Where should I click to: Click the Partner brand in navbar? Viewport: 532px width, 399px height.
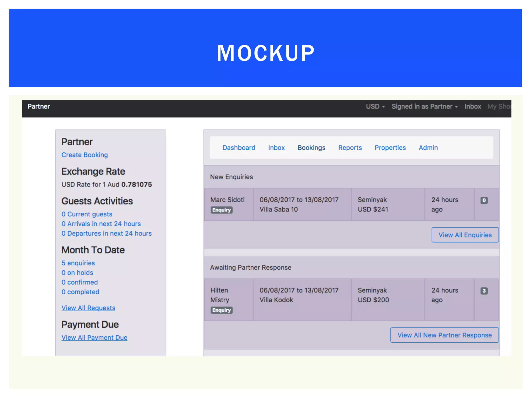pyautogui.click(x=39, y=107)
